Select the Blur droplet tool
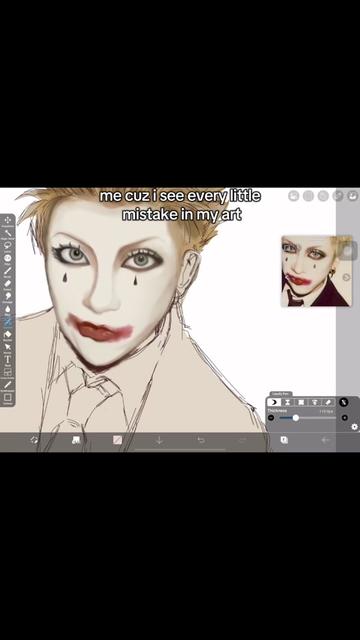Image resolution: width=360 pixels, height=640 pixels. pos(8,309)
